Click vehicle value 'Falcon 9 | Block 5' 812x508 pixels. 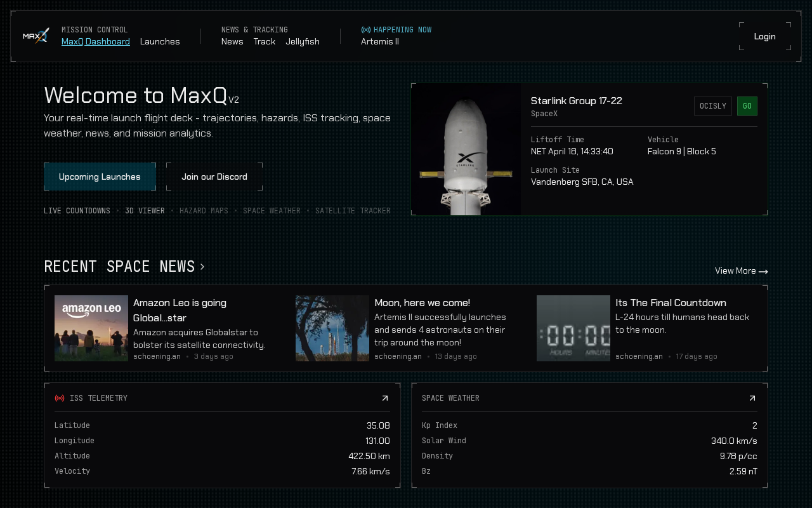pyautogui.click(x=682, y=151)
